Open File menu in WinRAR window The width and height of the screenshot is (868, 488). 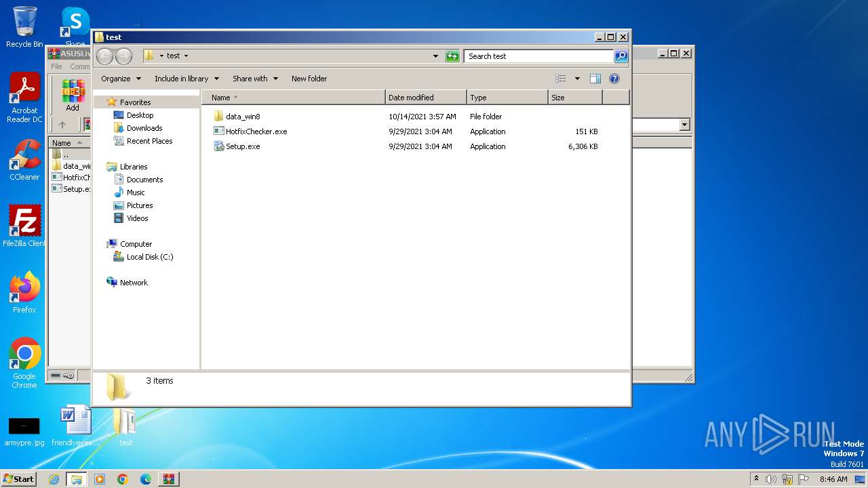point(56,66)
